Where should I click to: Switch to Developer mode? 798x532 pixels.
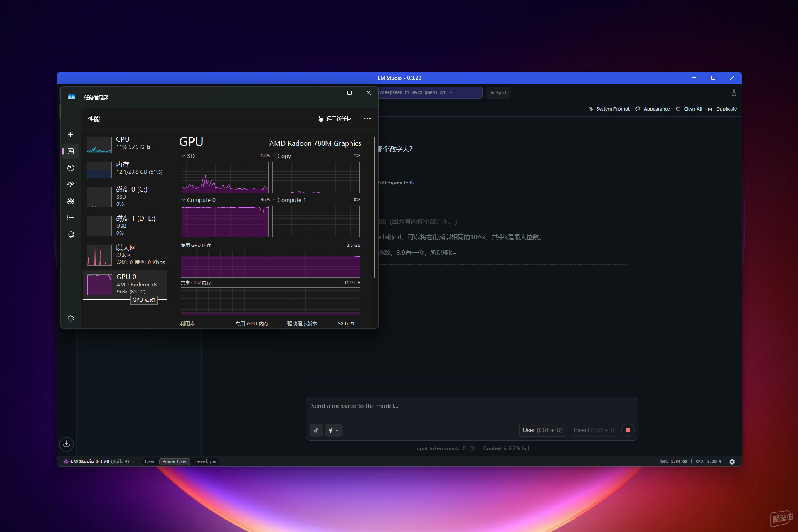click(205, 461)
